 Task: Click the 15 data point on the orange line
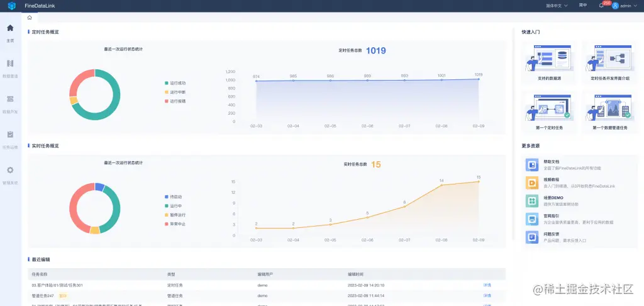[x=479, y=181]
